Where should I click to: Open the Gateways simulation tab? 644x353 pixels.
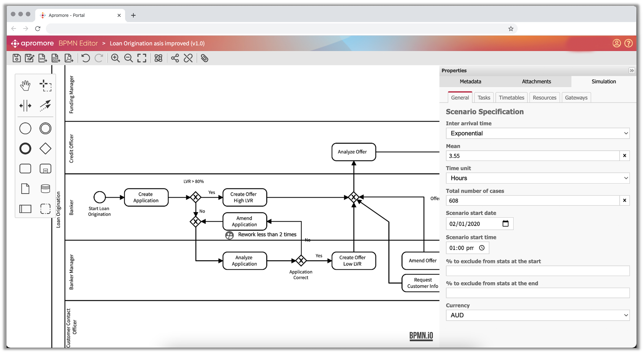tap(576, 97)
